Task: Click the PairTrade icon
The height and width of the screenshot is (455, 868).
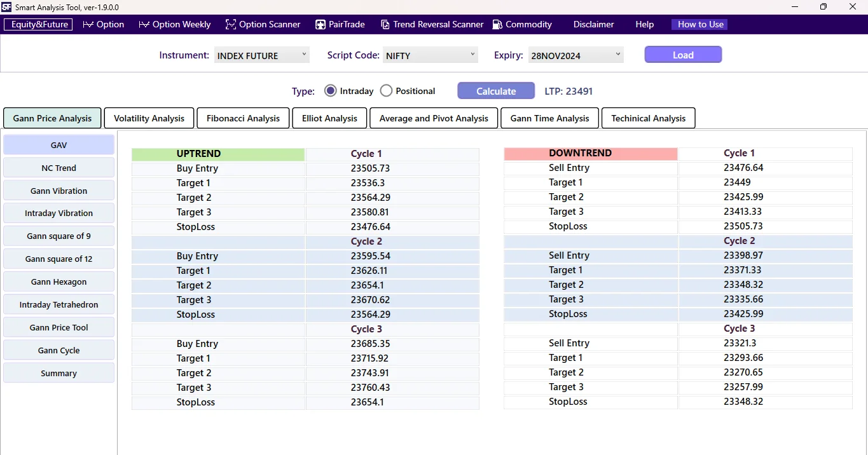Action: point(319,24)
